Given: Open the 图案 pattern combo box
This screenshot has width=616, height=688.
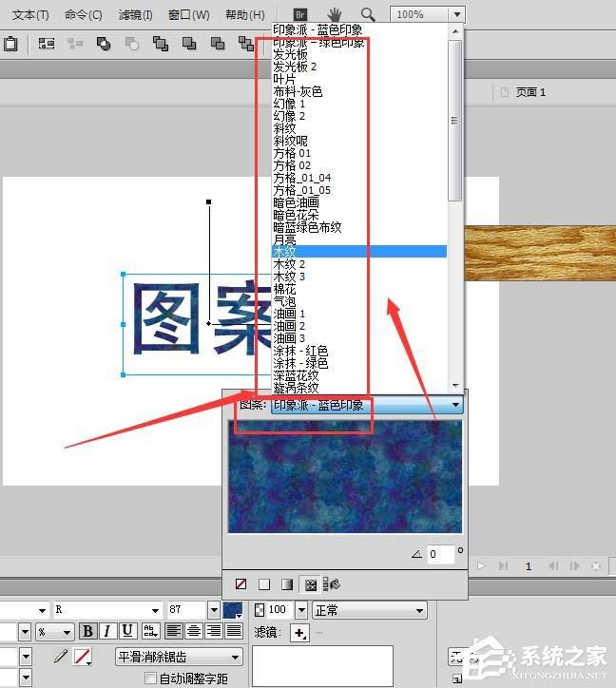Looking at the screenshot, I should tap(367, 405).
